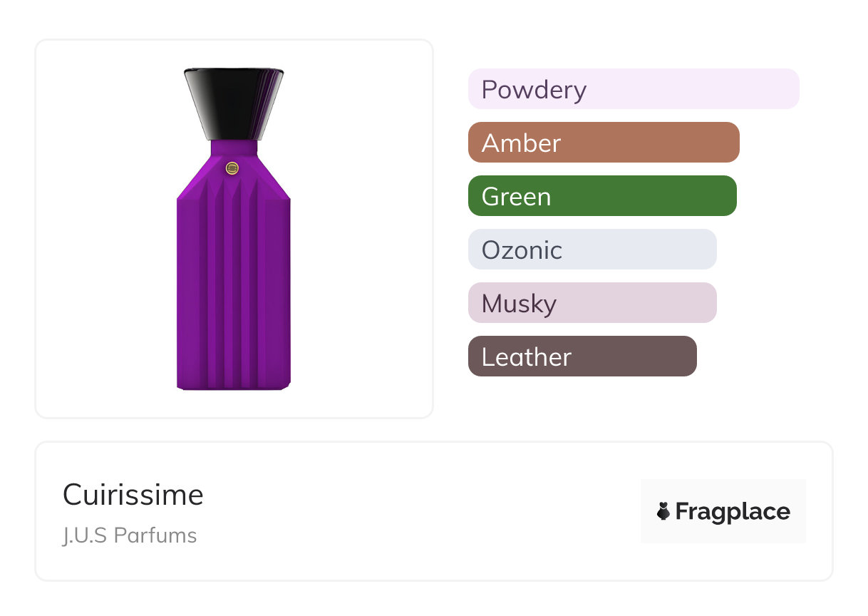Click the gold emblem on the bottle neck
Screen dimensions: 868x616
point(232,168)
